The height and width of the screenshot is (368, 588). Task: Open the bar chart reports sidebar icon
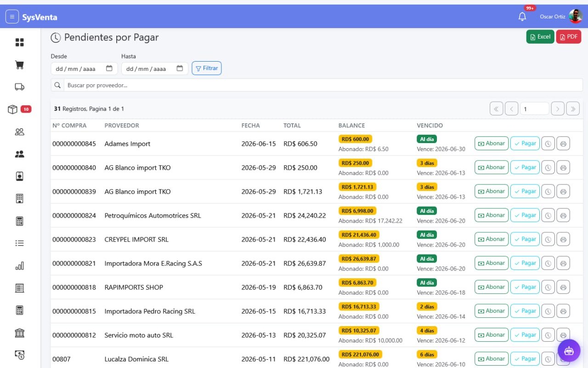(19, 266)
